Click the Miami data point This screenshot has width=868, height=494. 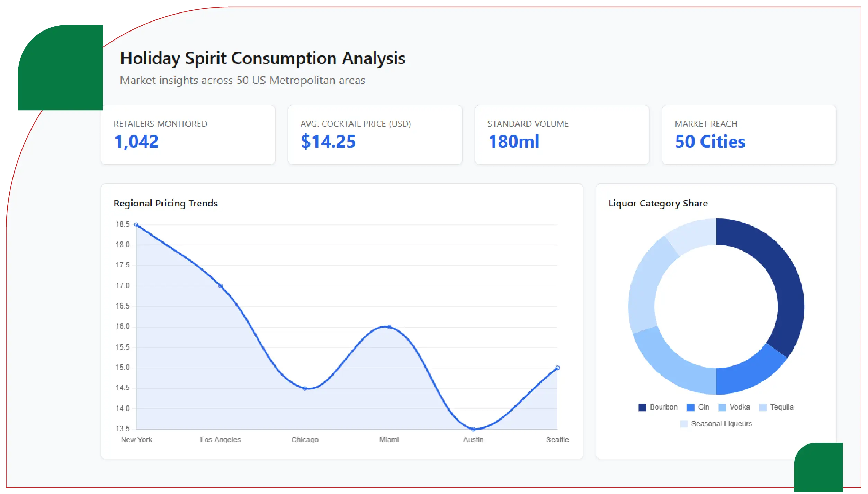click(389, 327)
